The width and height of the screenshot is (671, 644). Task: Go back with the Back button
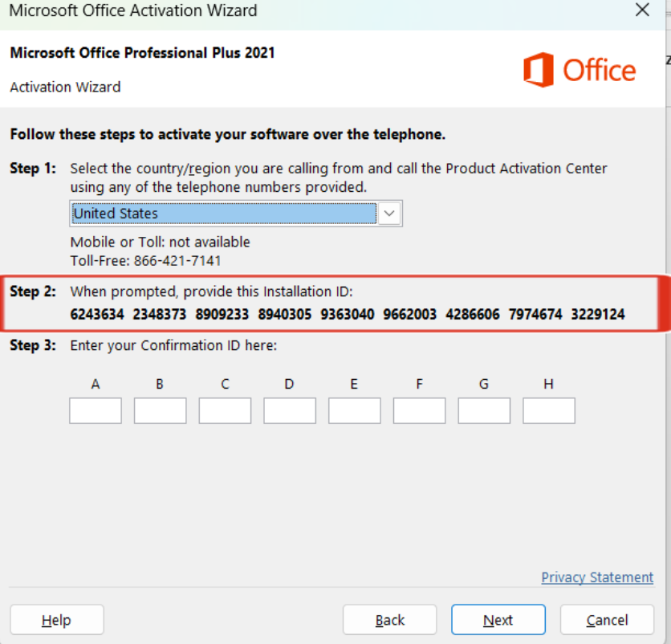pos(390,620)
